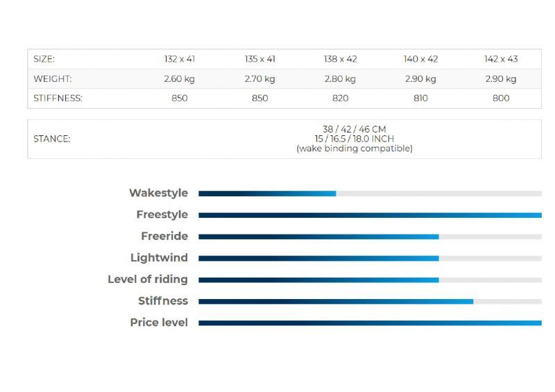Click the 2.60 kg weight value
Image resolution: width=555 pixels, height=392 pixels.
pyautogui.click(x=180, y=79)
